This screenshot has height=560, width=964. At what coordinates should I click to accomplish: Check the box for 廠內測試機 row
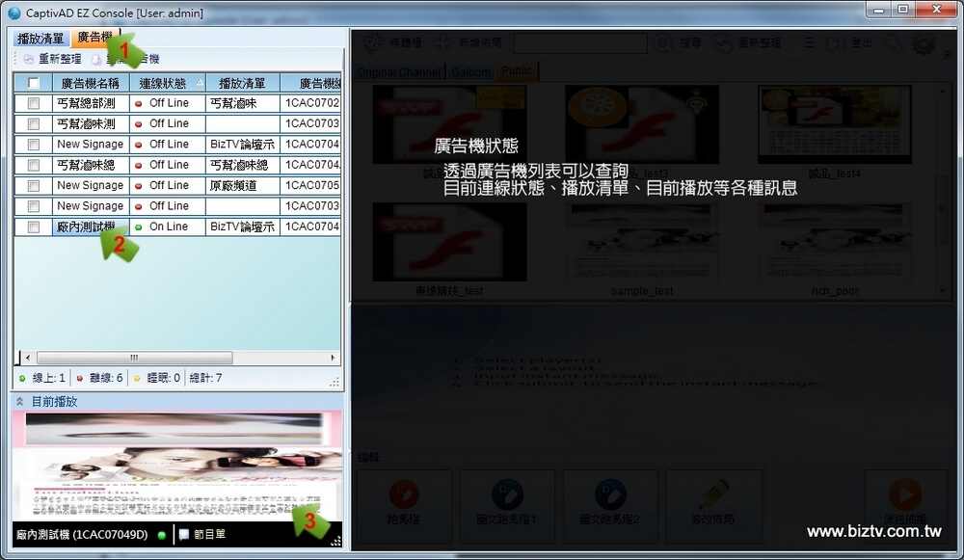34,227
